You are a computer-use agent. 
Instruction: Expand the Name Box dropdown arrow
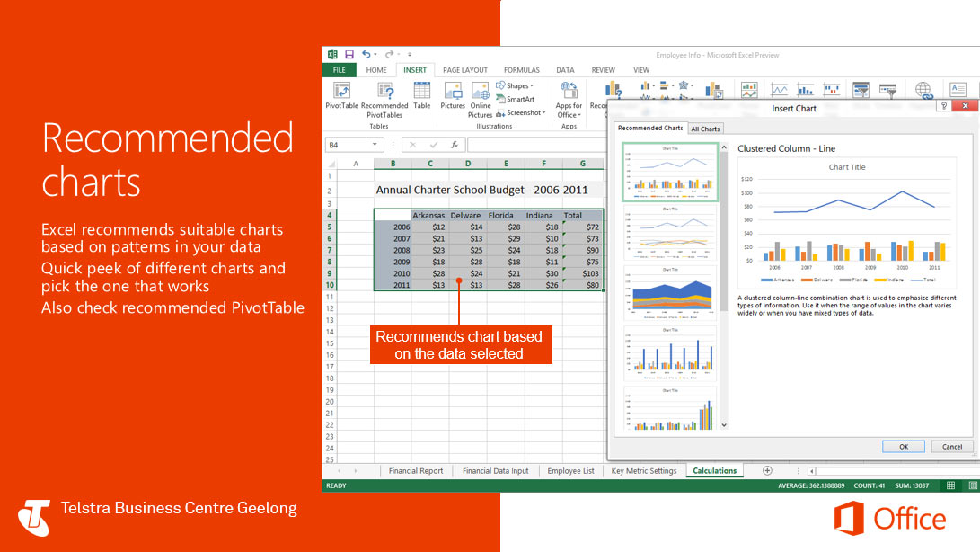point(375,145)
